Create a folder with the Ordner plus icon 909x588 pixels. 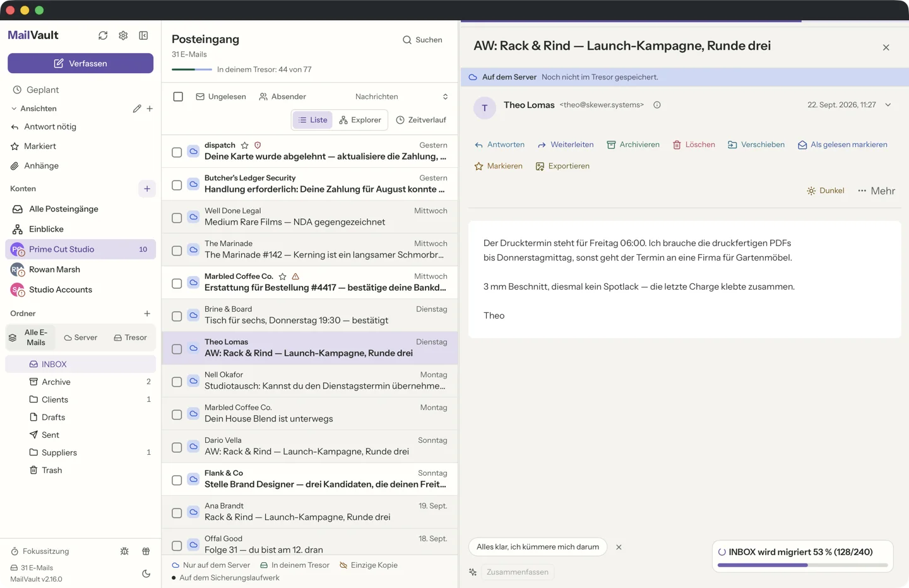(x=147, y=314)
